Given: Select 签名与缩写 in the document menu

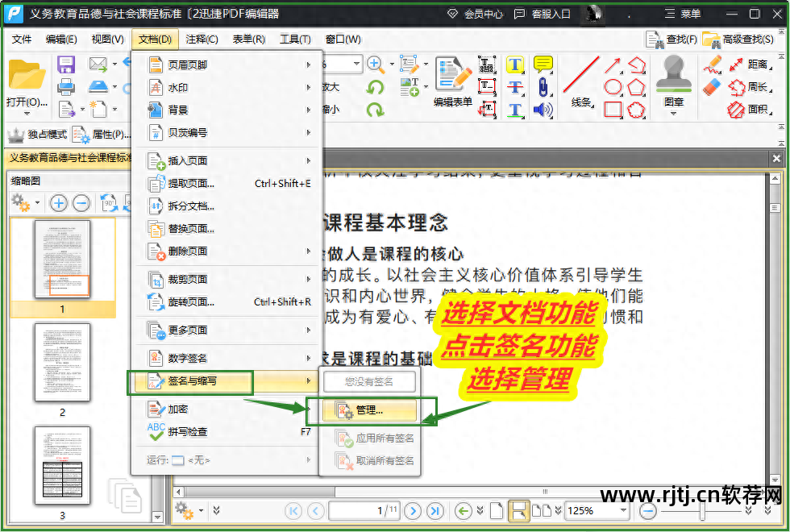Looking at the screenshot, I should [x=227, y=380].
